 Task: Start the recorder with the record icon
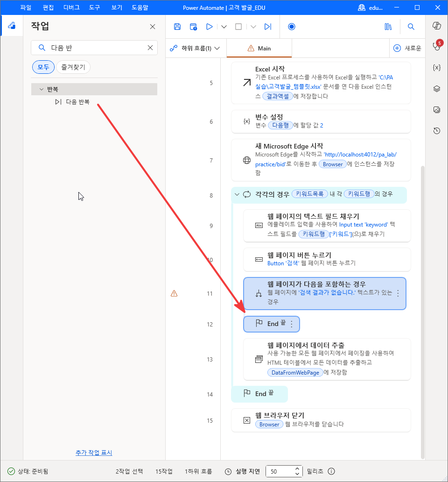(292, 27)
